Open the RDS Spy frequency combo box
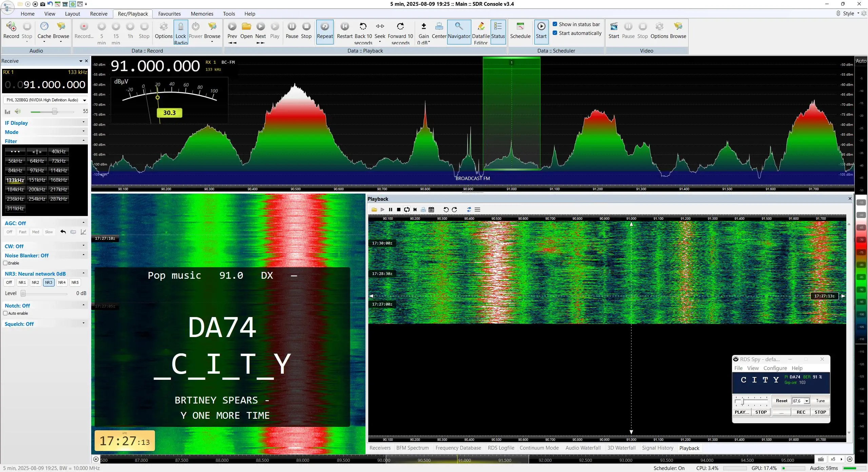 (x=801, y=401)
